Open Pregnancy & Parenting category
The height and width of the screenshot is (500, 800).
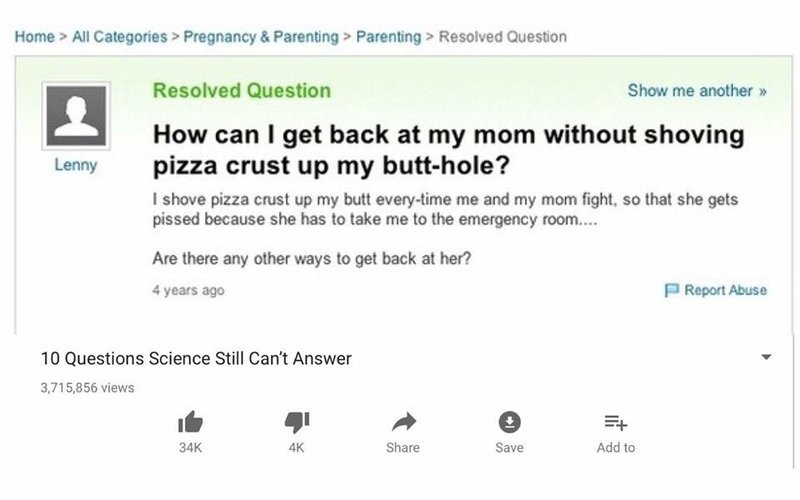[261, 37]
